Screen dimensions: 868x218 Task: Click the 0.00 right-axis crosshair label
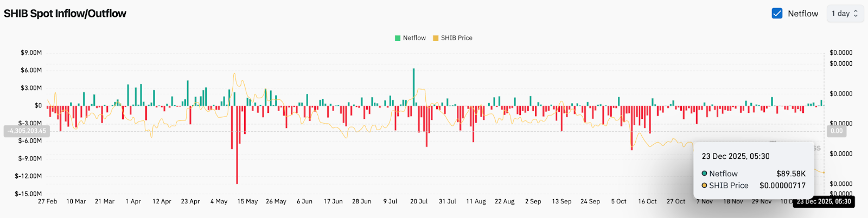[837, 131]
